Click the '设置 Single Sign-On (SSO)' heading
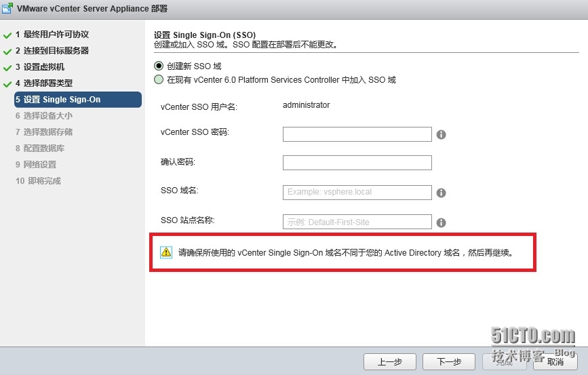The height and width of the screenshot is (375, 588). point(205,35)
